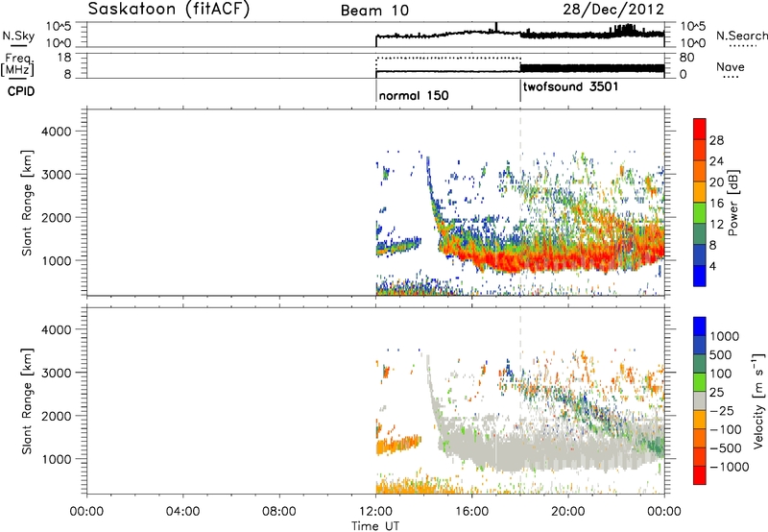Click the 'Freq. [MHz]' axis label

[18, 65]
